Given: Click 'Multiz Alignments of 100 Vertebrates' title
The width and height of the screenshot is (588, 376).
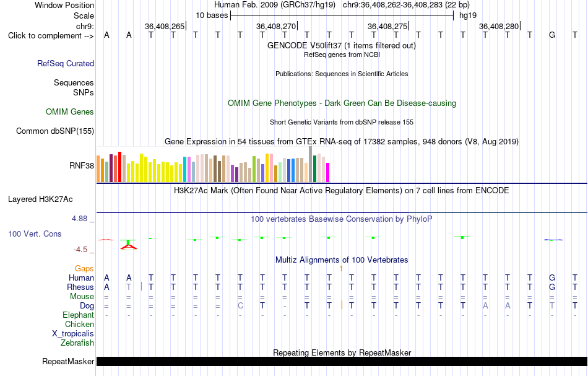Looking at the screenshot, I should click(x=342, y=260).
